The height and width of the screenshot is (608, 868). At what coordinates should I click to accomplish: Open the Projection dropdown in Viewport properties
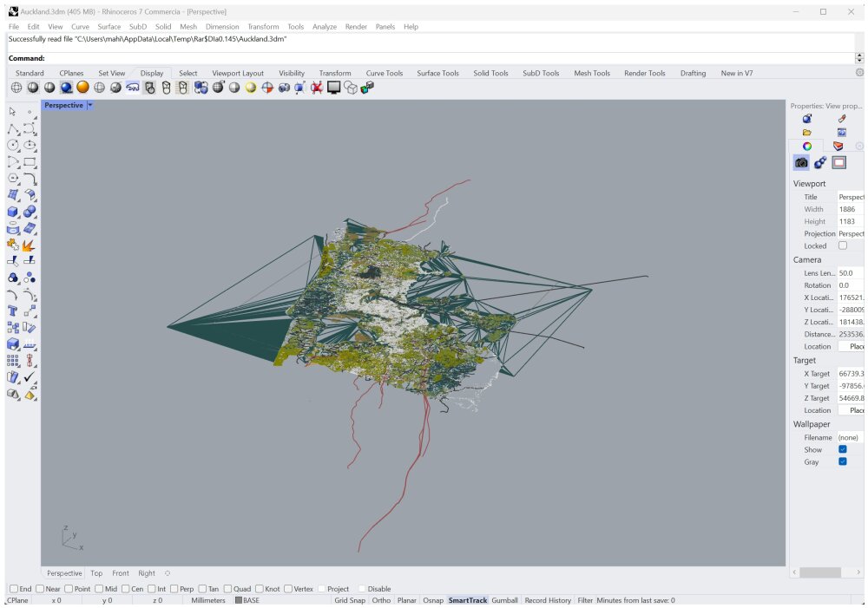point(851,233)
